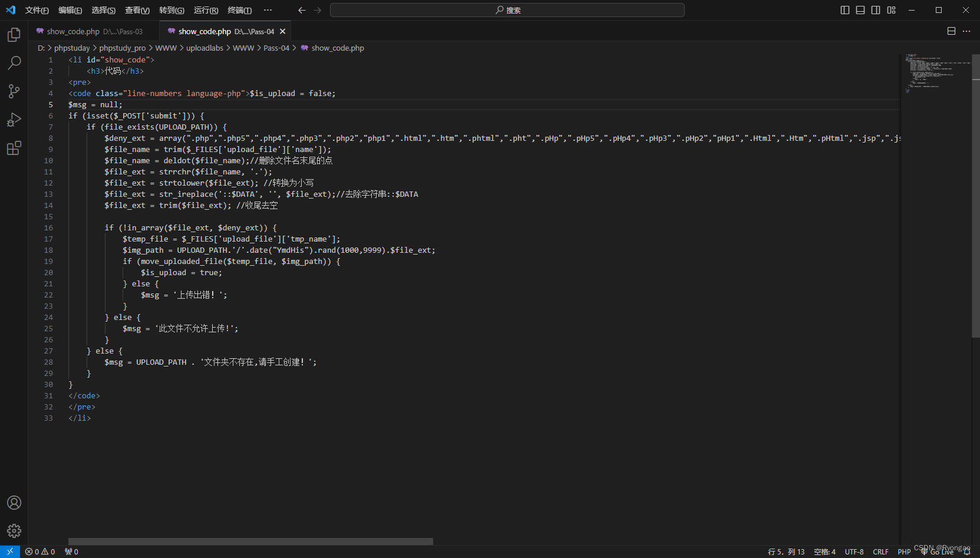Click the VS Code logo icon
This screenshot has height=558, width=980.
pos(11,10)
